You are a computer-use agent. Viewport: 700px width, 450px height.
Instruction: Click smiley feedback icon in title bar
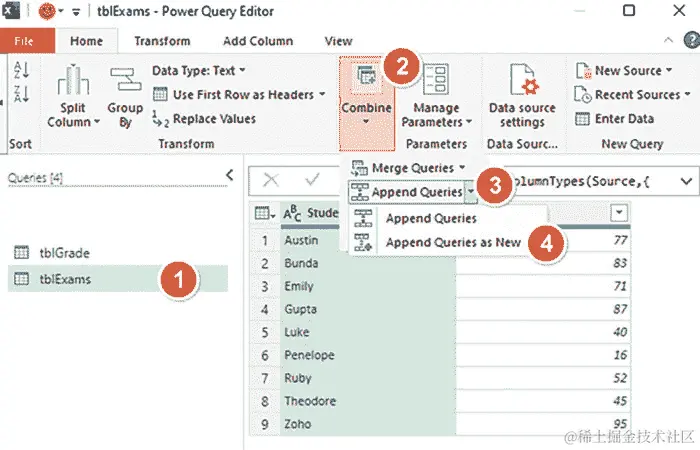click(x=46, y=11)
